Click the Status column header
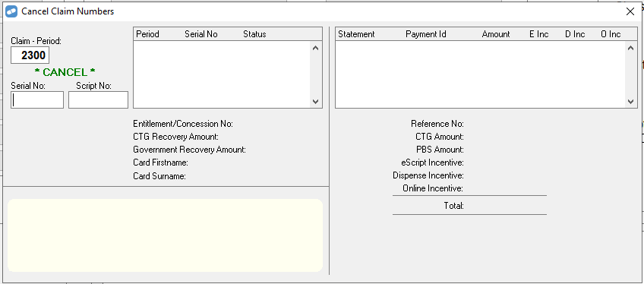 (x=254, y=34)
